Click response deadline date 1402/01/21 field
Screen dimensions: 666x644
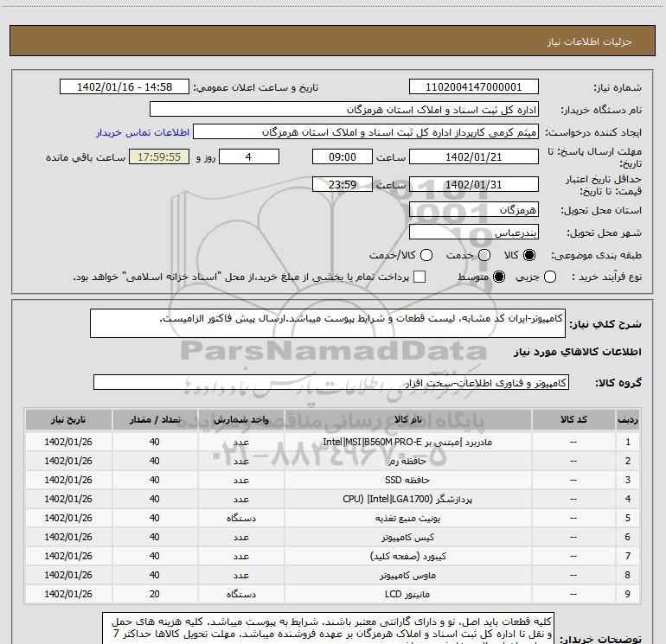[474, 156]
